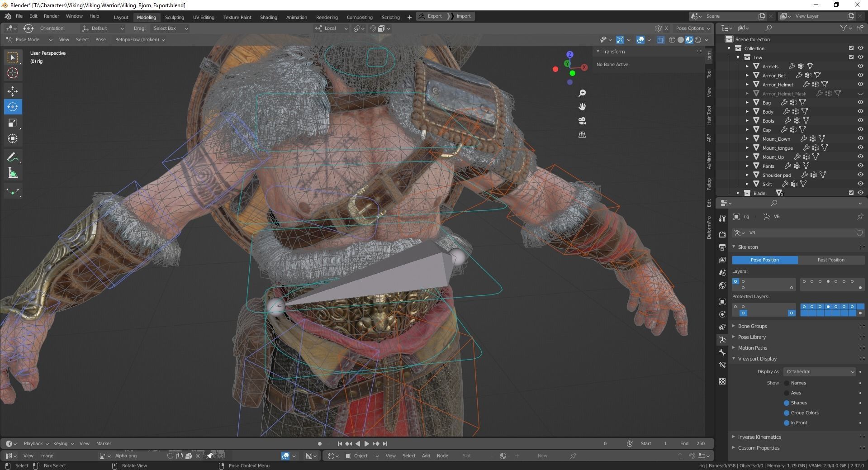Expand the Bone Groups panel
Viewport: 868px width, 470px height.
(x=752, y=326)
